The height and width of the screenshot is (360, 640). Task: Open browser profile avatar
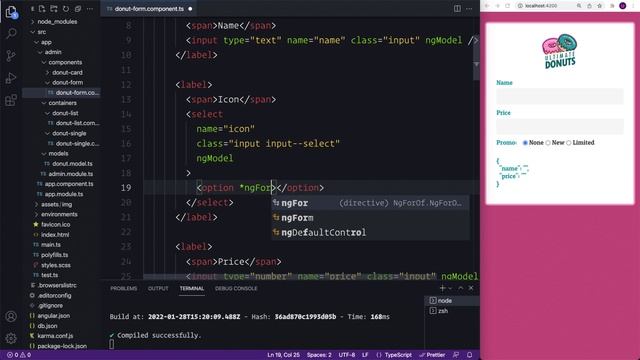point(622,6)
